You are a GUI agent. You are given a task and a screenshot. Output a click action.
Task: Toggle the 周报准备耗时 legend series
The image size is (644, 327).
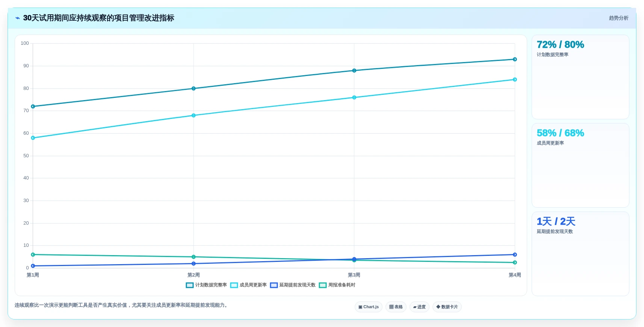click(337, 285)
